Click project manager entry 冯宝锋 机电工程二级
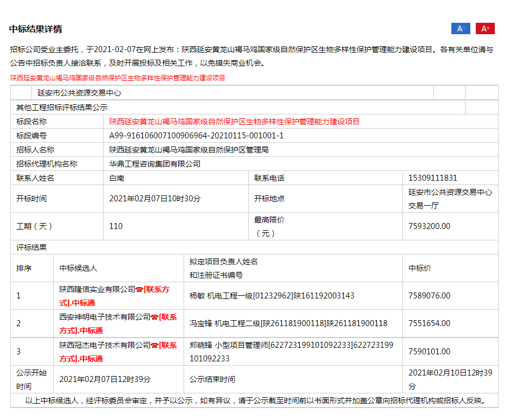The image size is (510, 420). tap(288, 323)
